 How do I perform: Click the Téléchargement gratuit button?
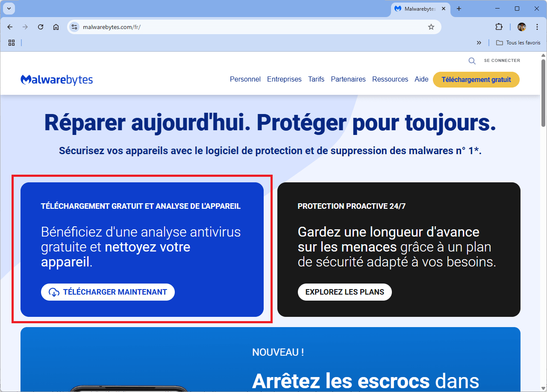(476, 79)
